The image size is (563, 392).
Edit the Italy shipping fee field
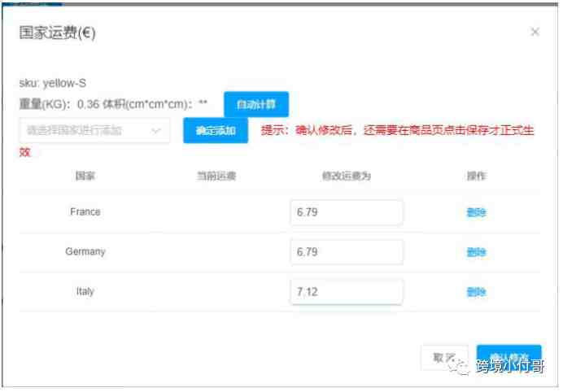click(347, 292)
